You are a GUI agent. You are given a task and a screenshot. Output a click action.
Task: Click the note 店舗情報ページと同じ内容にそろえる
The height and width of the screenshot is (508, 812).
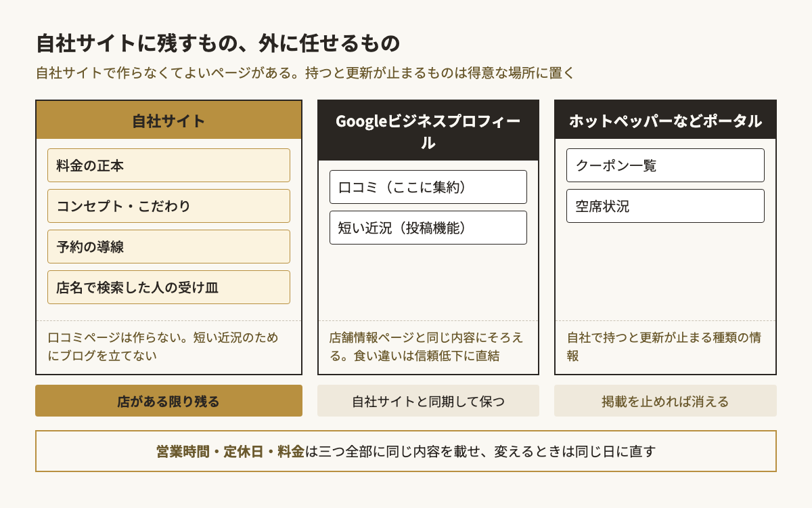[x=427, y=346]
